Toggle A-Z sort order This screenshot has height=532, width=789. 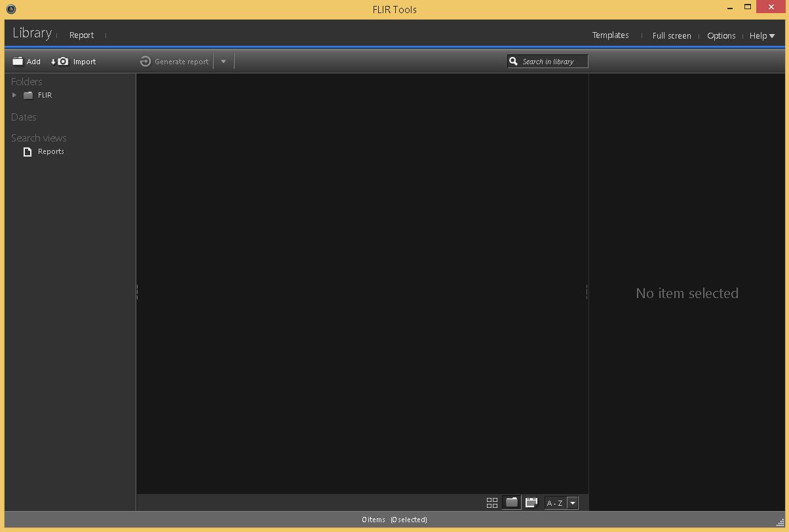[556, 503]
